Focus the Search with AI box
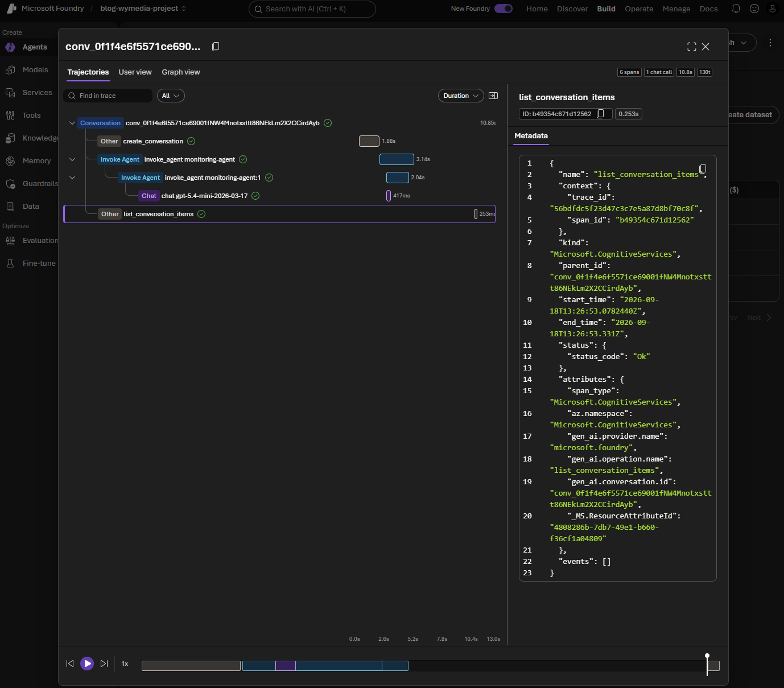 (312, 9)
